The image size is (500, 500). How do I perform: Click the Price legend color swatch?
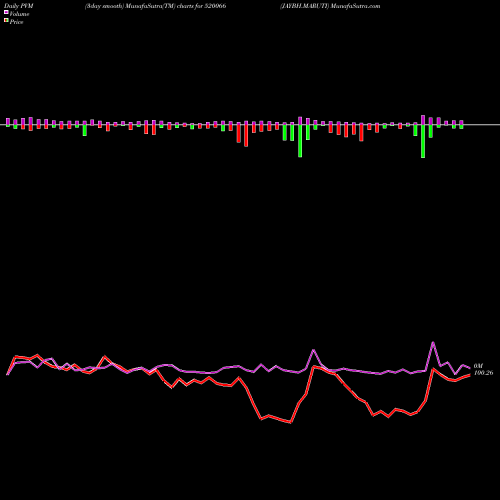[6, 21]
